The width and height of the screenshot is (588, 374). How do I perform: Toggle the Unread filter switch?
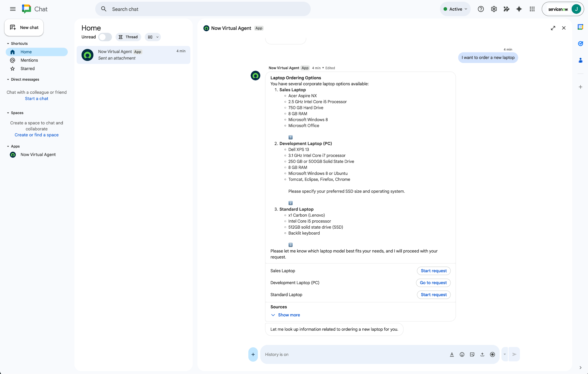point(105,37)
